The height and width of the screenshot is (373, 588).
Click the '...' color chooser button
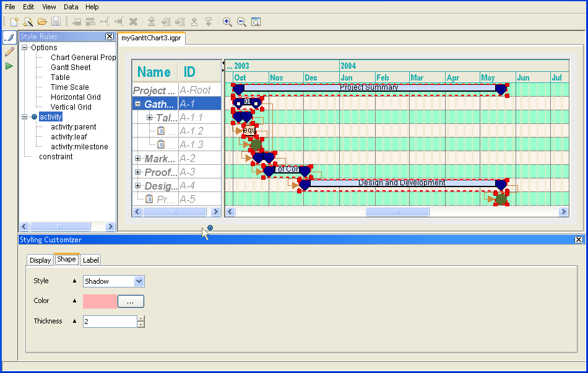(x=131, y=302)
